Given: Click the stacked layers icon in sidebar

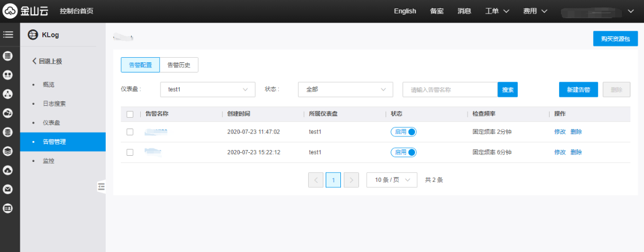Looking at the screenshot, I should coord(8,151).
